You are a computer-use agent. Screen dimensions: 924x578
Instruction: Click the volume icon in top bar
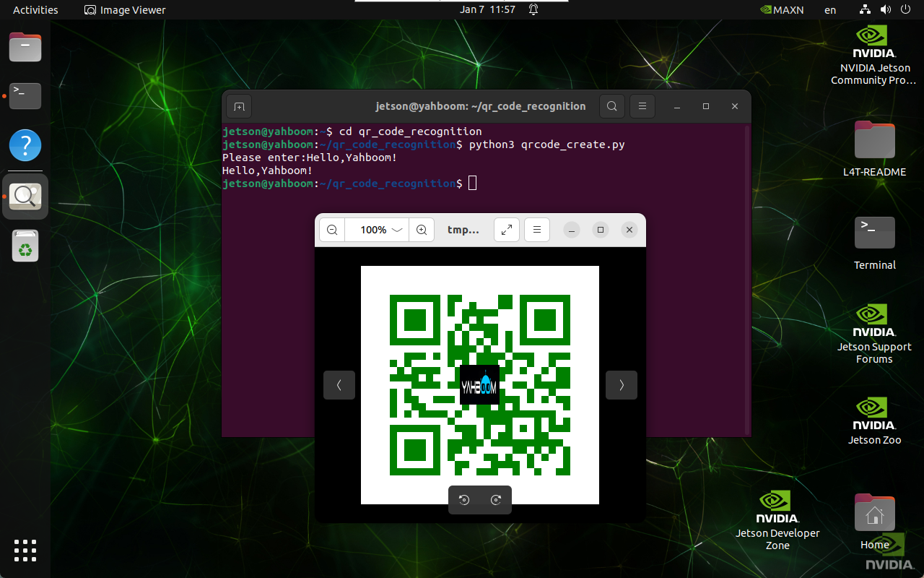pos(885,9)
